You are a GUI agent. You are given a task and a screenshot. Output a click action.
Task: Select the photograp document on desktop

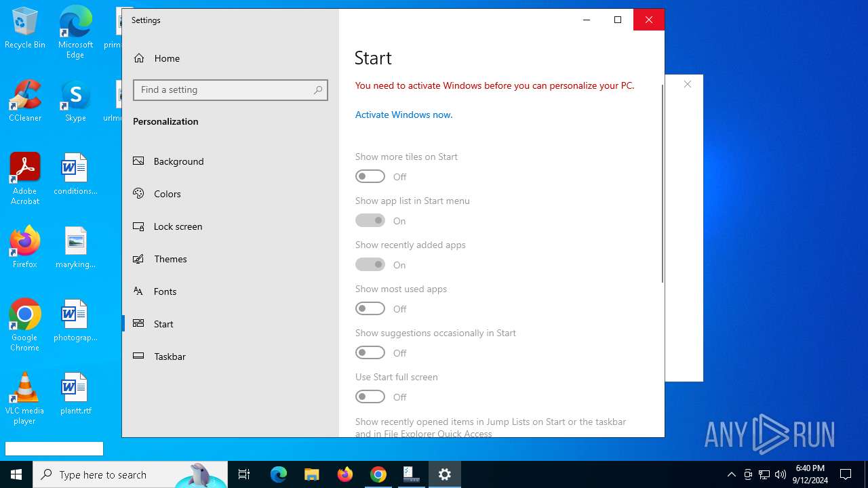[75, 321]
